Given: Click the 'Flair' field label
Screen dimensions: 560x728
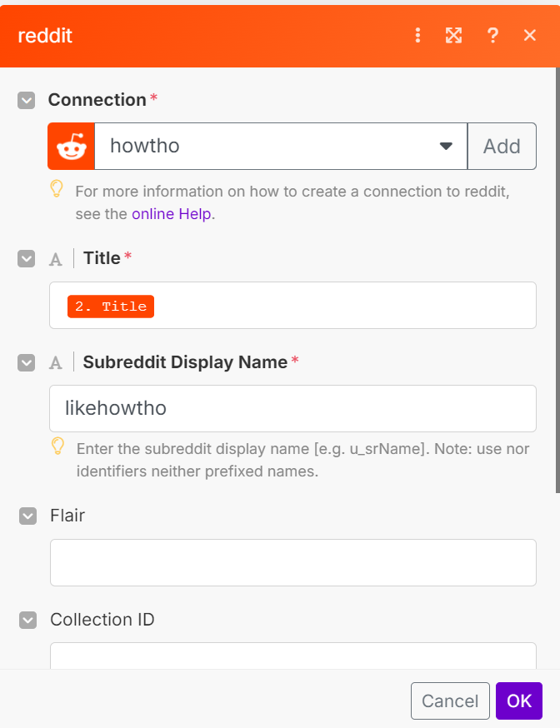Looking at the screenshot, I should pyautogui.click(x=67, y=516).
